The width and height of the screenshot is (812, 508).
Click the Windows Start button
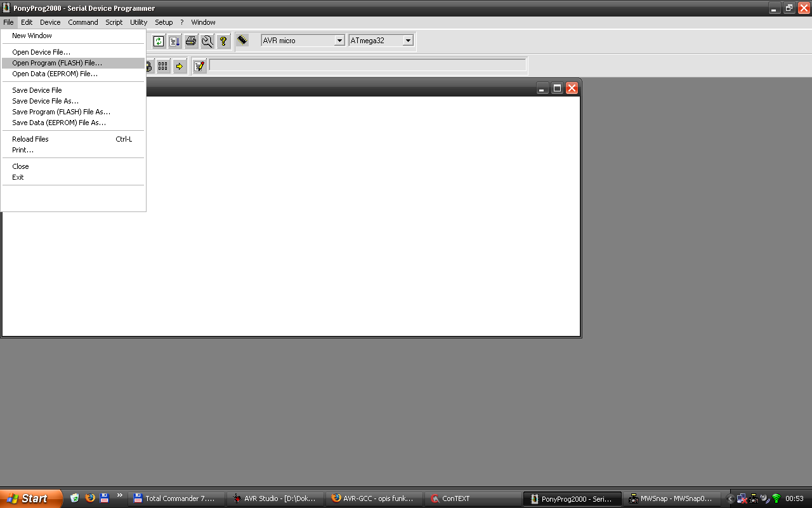(x=30, y=498)
